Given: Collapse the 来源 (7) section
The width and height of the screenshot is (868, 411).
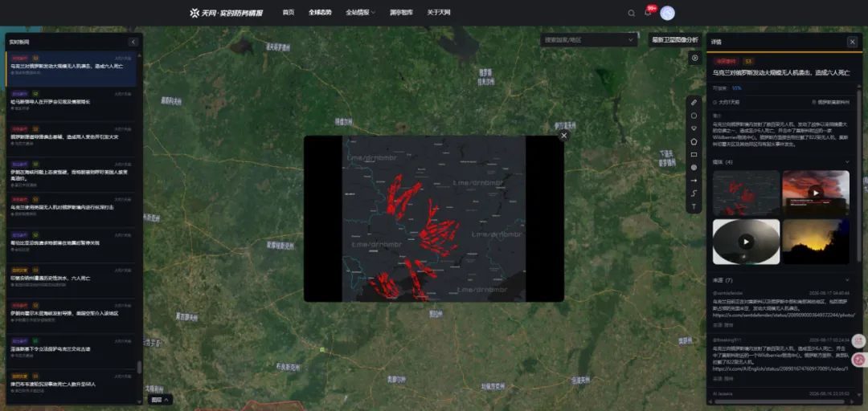Looking at the screenshot, I should [847, 280].
